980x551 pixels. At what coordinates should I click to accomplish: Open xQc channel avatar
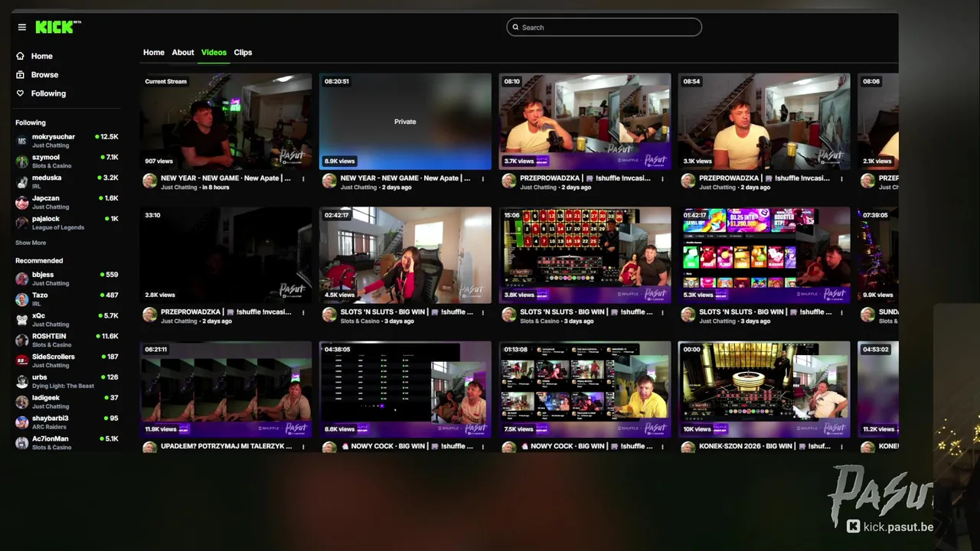pos(21,320)
